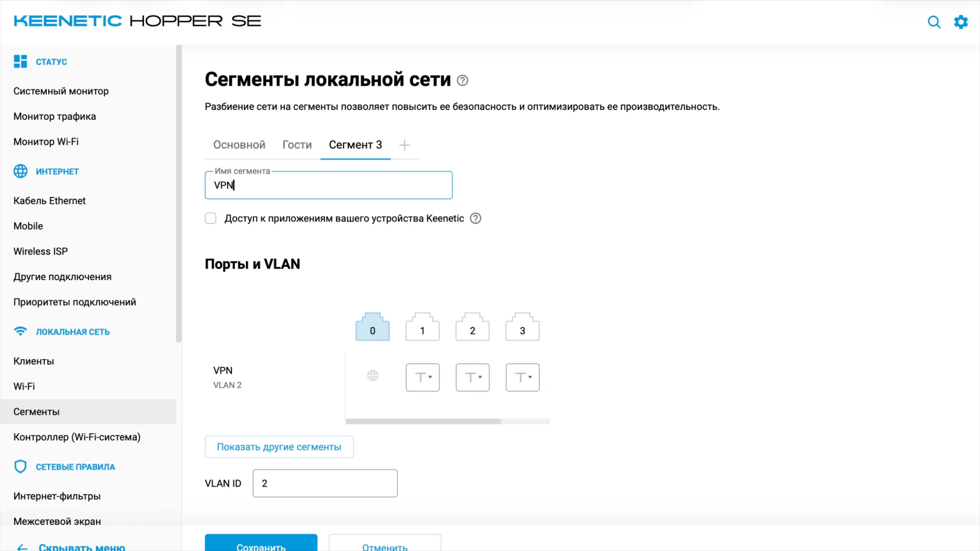Focus the Имя сегмента input field
This screenshot has height=551, width=980.
coord(328,185)
